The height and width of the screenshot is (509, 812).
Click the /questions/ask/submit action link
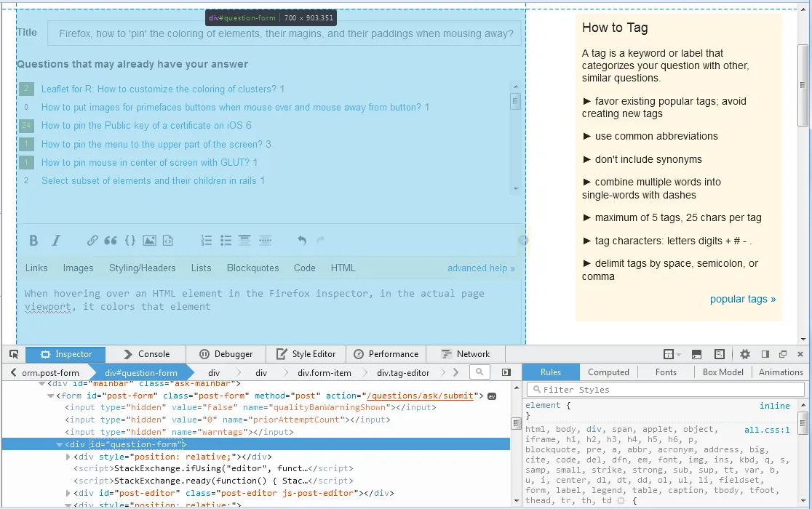point(420,396)
